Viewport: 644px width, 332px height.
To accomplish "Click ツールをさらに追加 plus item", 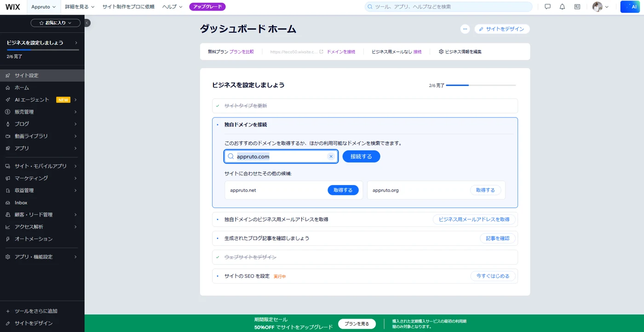I will [42, 311].
